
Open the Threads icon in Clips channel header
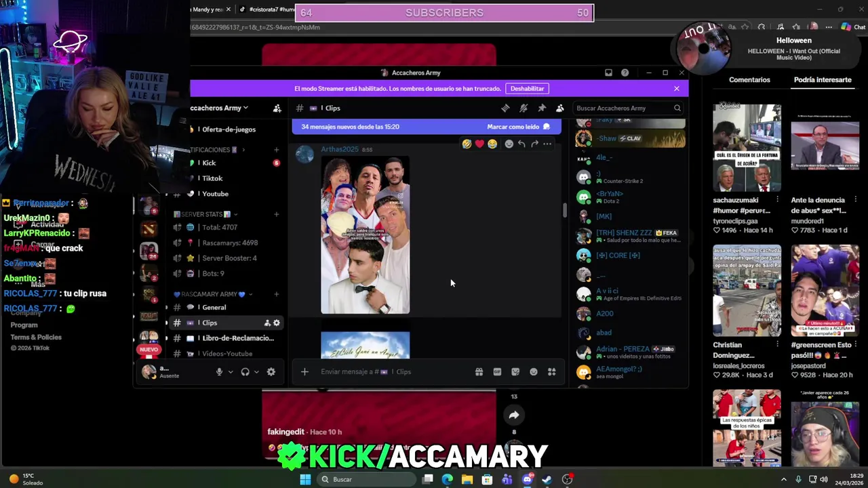tap(505, 108)
